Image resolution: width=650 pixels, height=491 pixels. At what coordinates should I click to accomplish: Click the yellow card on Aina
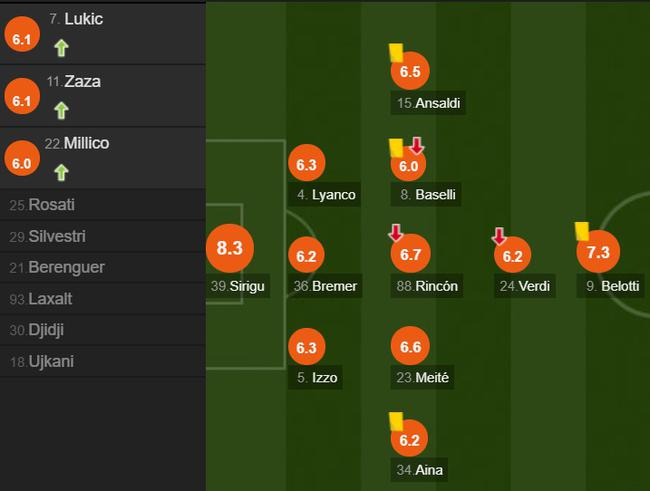tap(396, 422)
